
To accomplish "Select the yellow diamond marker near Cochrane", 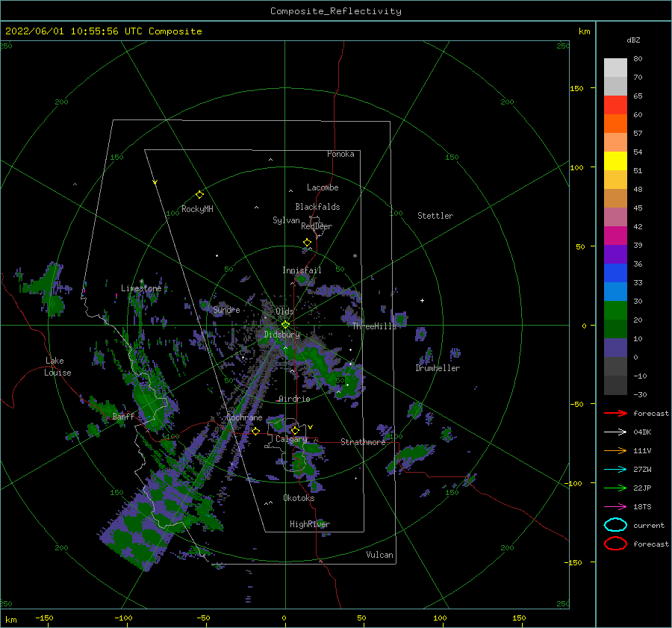I will point(255,432).
